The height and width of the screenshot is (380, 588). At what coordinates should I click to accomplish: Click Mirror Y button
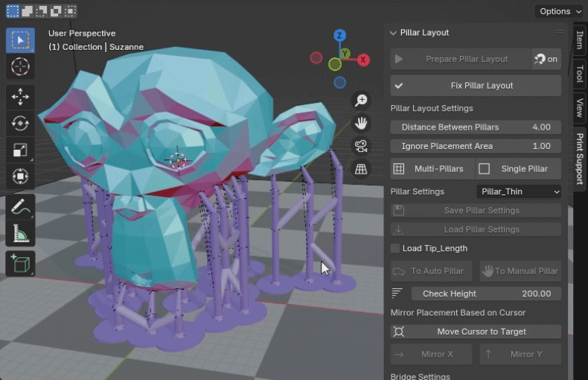[x=520, y=355]
